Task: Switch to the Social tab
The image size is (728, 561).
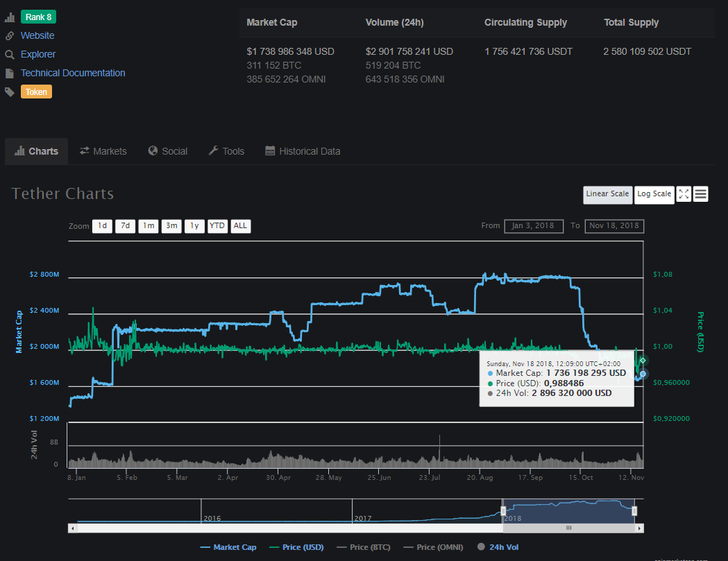Action: click(x=168, y=151)
